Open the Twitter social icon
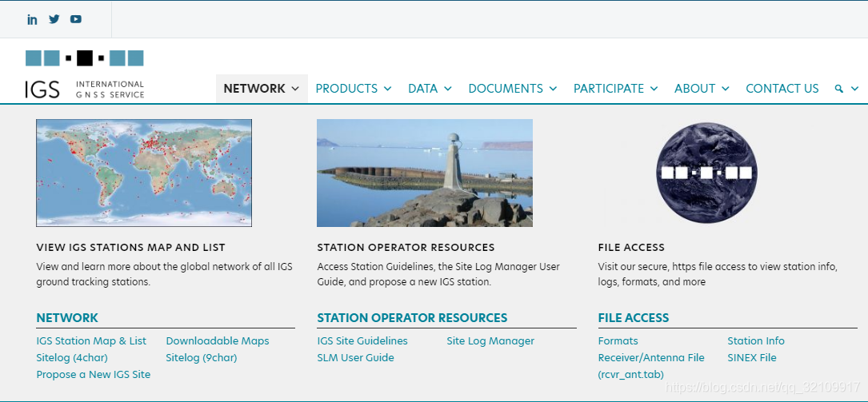The width and height of the screenshot is (868, 402). pyautogui.click(x=54, y=19)
